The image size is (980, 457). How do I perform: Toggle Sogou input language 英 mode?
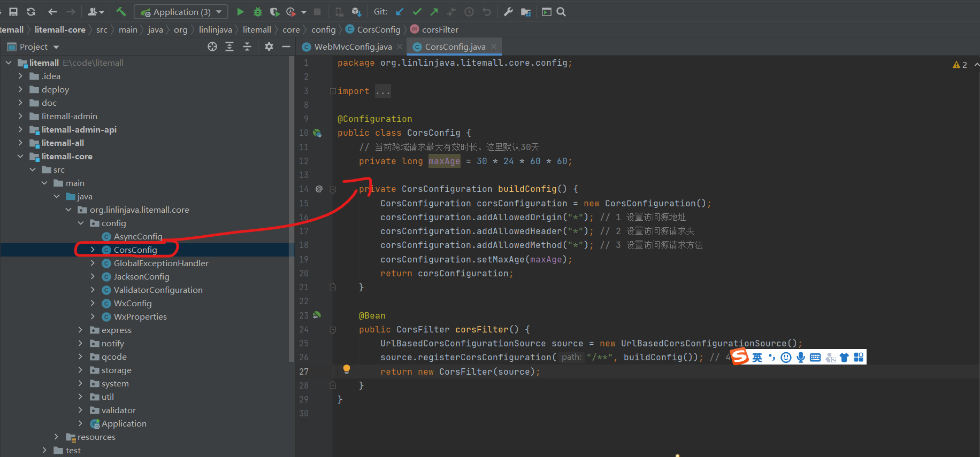pyautogui.click(x=757, y=358)
